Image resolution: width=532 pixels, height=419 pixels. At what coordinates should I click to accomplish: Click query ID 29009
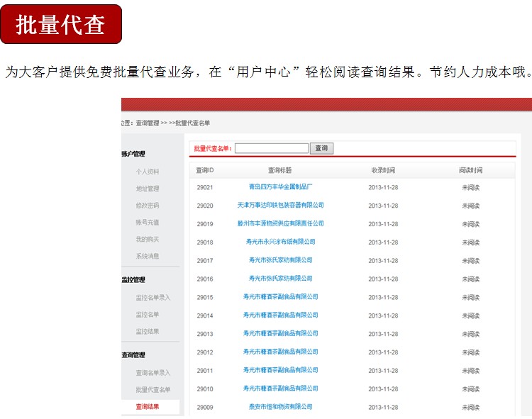click(x=205, y=407)
